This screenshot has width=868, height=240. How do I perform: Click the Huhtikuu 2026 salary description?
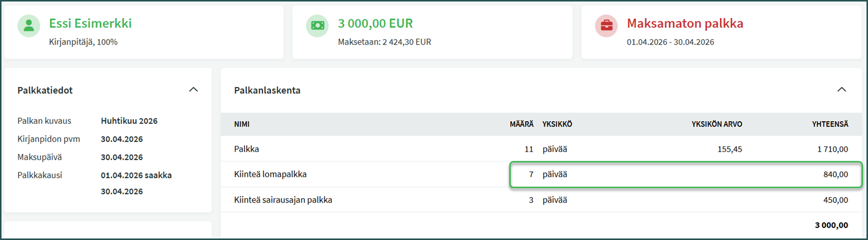click(x=129, y=121)
